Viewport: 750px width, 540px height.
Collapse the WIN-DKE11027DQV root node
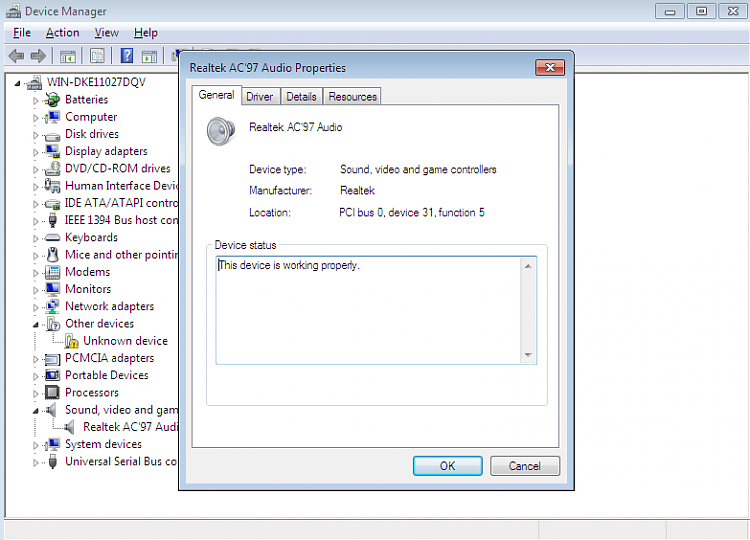pos(17,83)
